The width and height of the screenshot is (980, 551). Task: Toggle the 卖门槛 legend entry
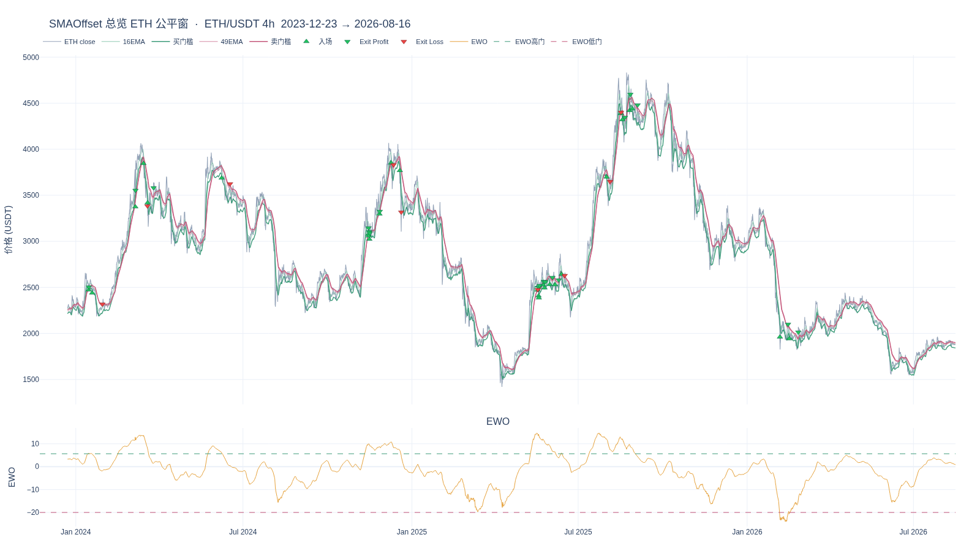click(x=270, y=42)
